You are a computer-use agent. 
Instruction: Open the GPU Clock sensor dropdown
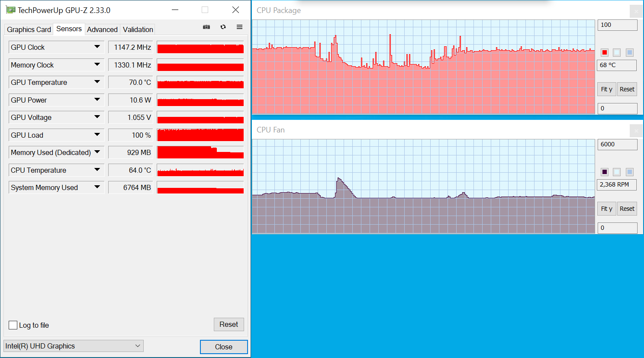[97, 47]
